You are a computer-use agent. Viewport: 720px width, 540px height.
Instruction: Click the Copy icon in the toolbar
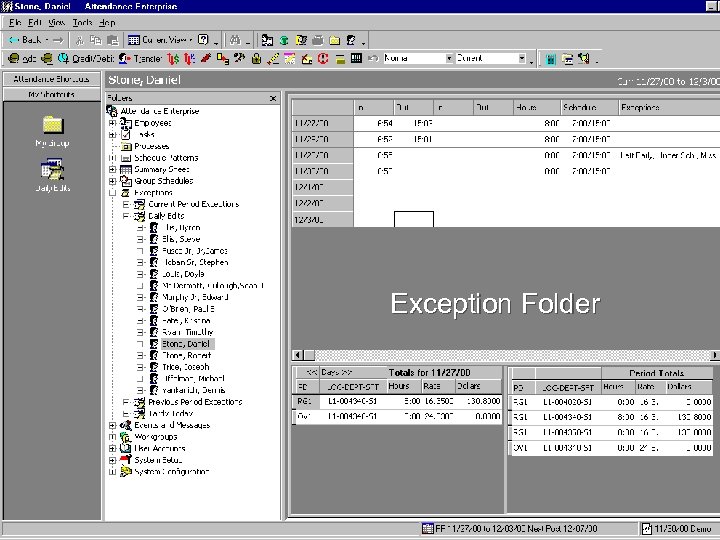(96, 40)
